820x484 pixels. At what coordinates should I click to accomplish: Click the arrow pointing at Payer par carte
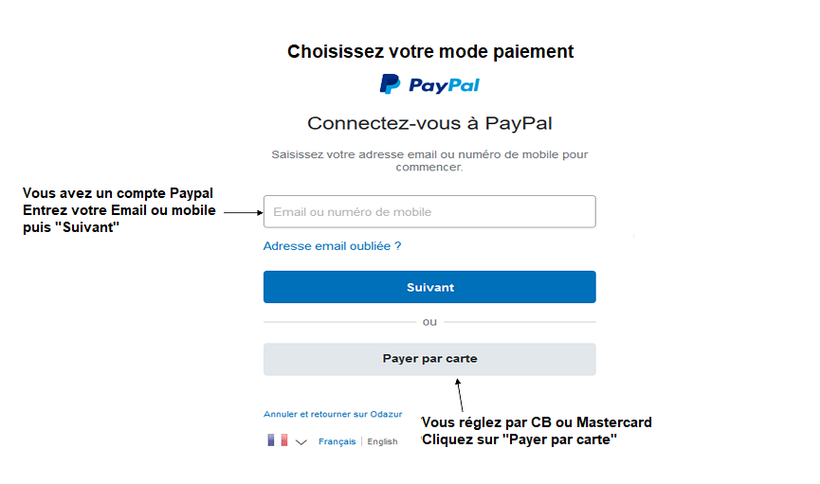point(459,395)
